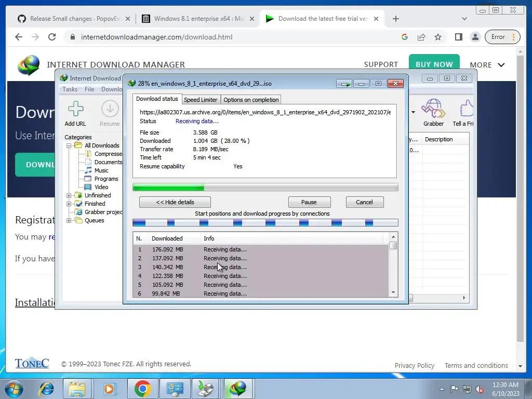Open the Tasks menu in IDM

(70, 89)
